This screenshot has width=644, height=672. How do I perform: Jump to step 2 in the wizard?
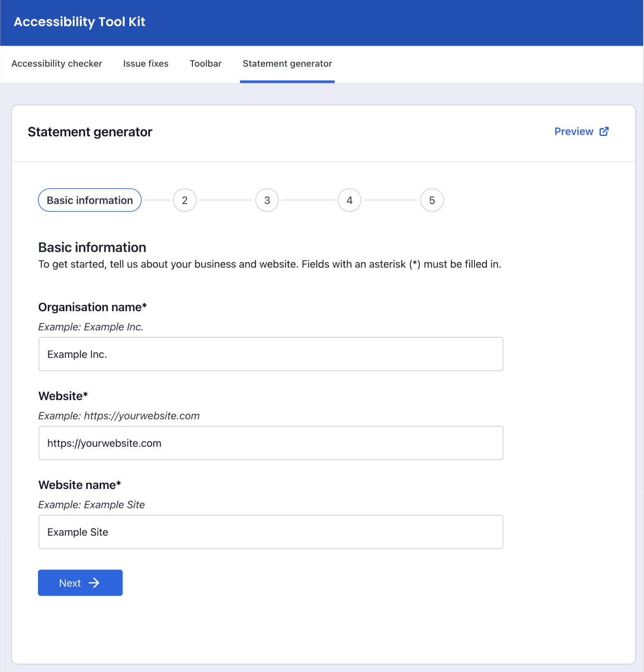click(x=185, y=200)
